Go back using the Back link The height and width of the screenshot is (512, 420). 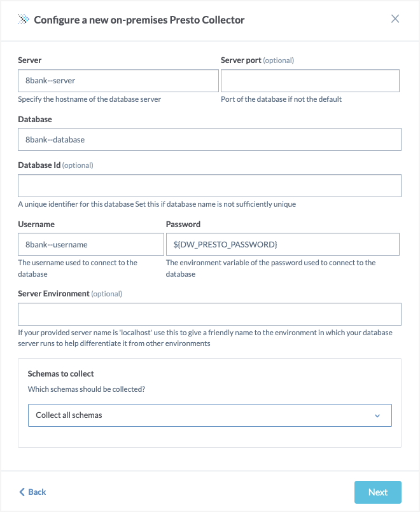pyautogui.click(x=32, y=492)
